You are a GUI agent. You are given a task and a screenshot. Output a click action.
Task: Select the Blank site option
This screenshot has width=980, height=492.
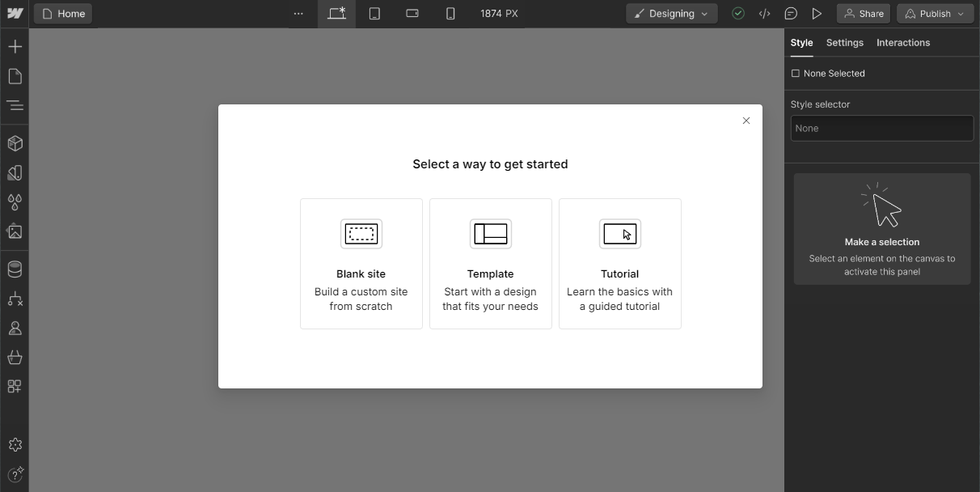(361, 263)
